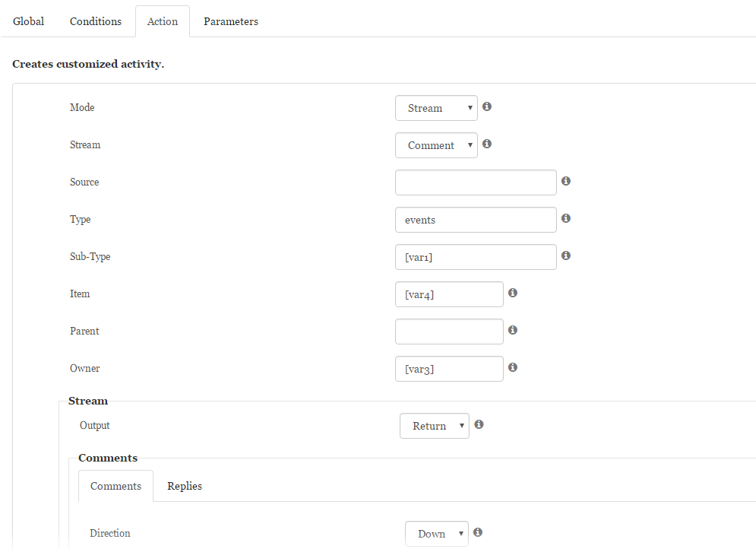756x549 pixels.
Task: Open info icon for Sub-Type field
Action: tap(566, 255)
